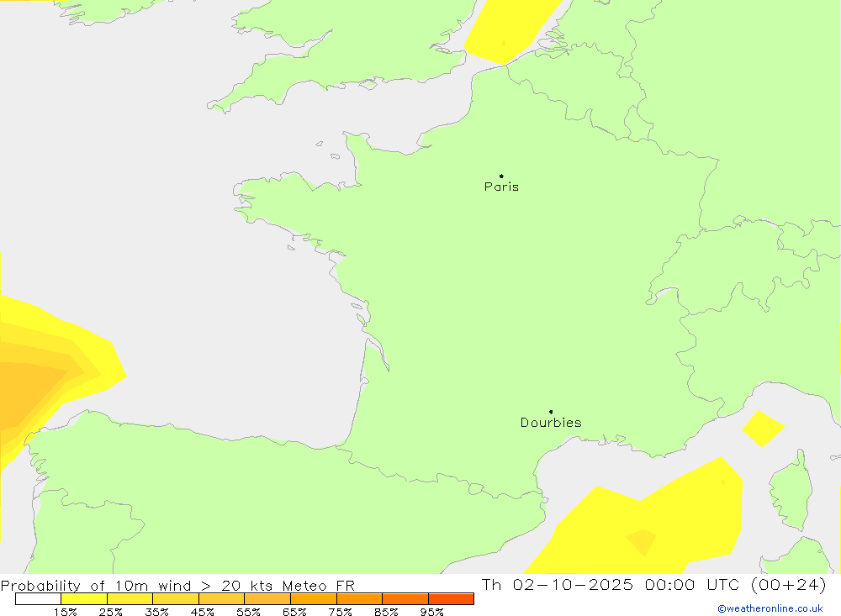The width and height of the screenshot is (841, 616).
Task: Select the legend swatch between 35% and 45%
Action: pos(176,599)
